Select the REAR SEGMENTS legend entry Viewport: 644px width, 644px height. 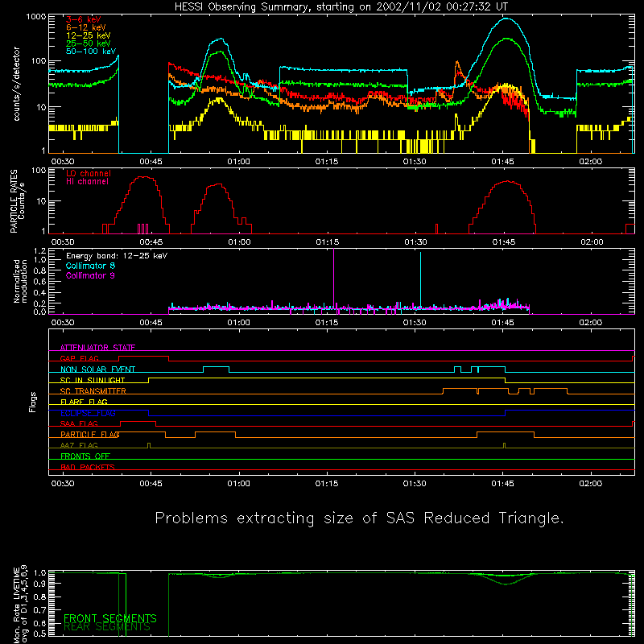pos(107,627)
